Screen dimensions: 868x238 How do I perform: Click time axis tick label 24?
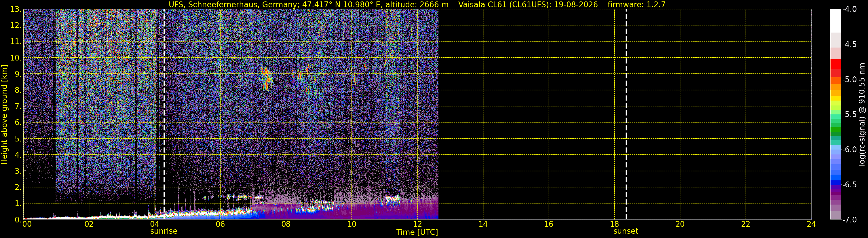tap(811, 224)
